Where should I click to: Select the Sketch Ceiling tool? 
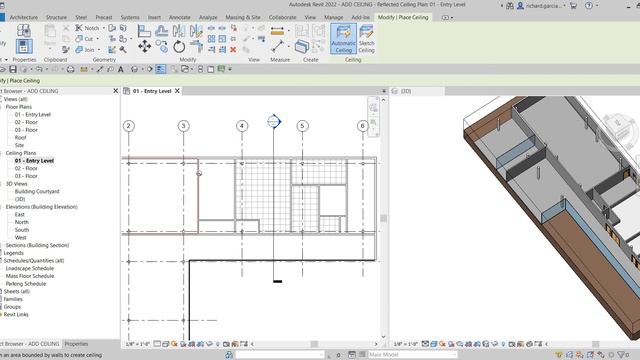pos(366,39)
